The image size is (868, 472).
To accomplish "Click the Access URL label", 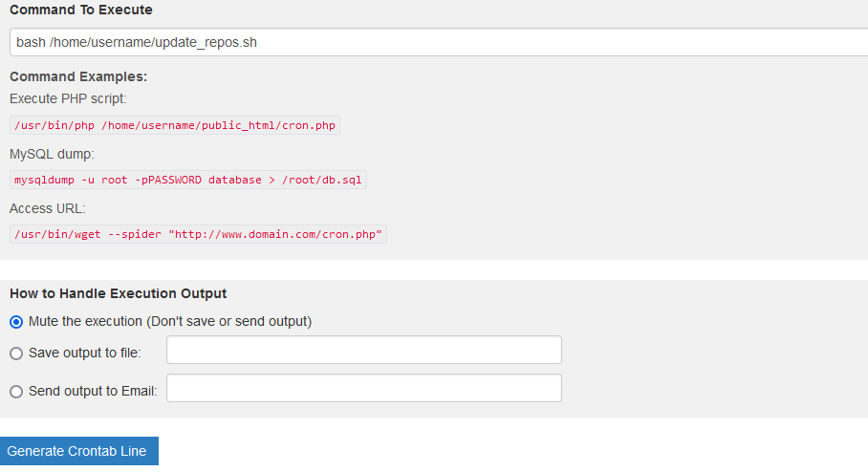I will pyautogui.click(x=48, y=208).
